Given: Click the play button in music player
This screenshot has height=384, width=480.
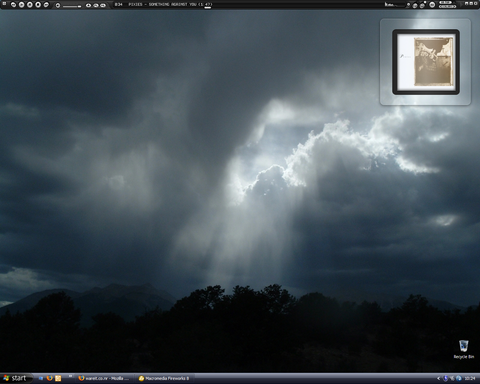Looking at the screenshot, I should coord(22,5).
